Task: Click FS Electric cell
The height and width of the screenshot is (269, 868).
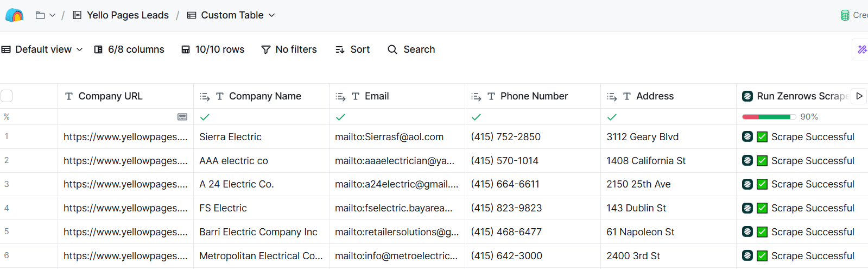Action: coord(261,208)
